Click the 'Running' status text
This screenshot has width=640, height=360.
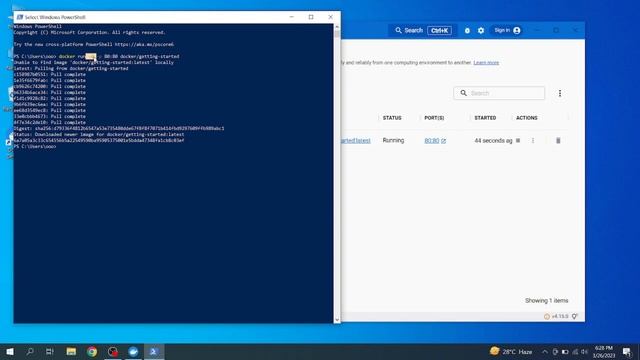(393, 140)
